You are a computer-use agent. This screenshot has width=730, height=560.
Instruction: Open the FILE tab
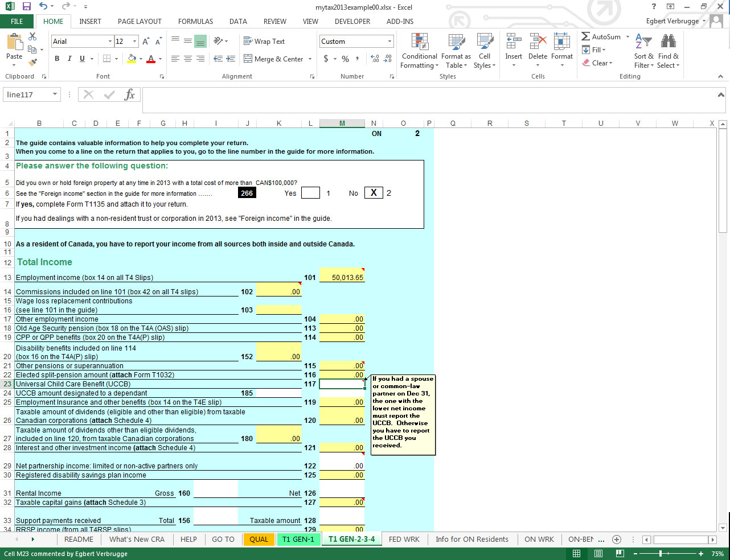[17, 22]
